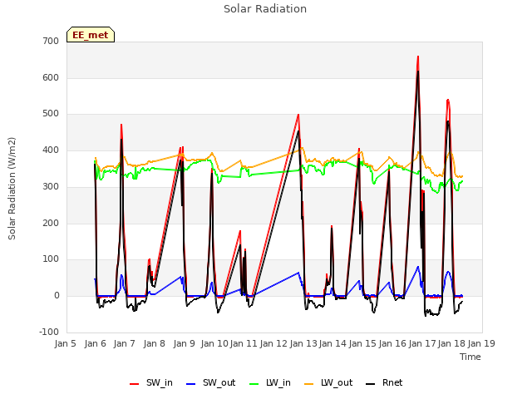Click the Jan 19 x-axis label
532x399 pixels.
(x=481, y=343)
